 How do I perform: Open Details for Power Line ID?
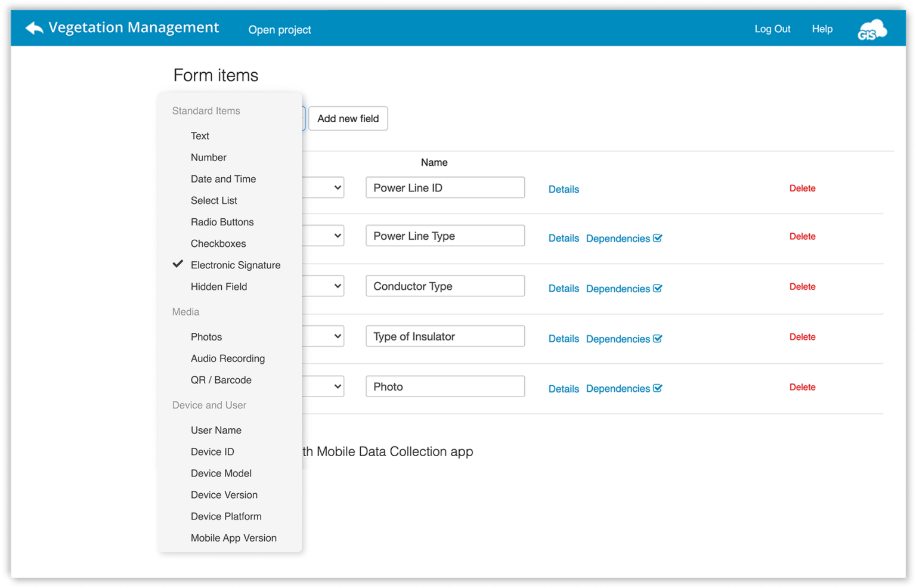[563, 189]
